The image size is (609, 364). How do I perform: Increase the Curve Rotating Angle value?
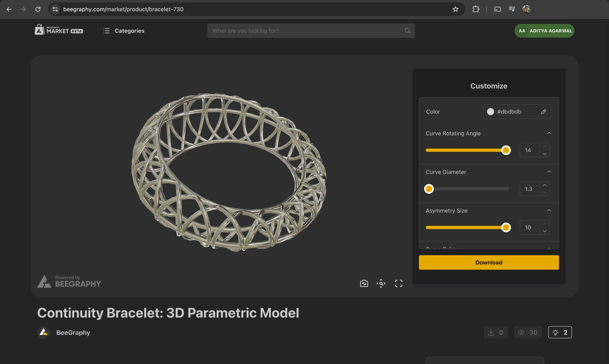(545, 147)
